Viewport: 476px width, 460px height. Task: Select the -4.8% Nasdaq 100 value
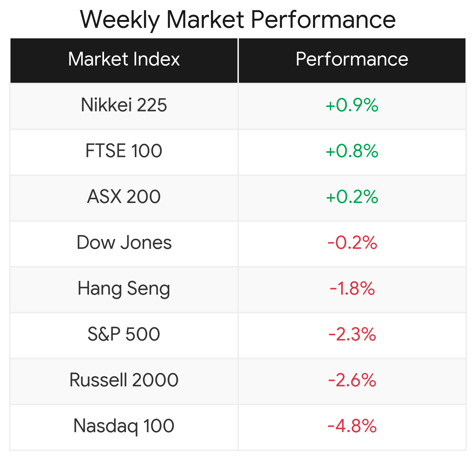[x=352, y=426]
